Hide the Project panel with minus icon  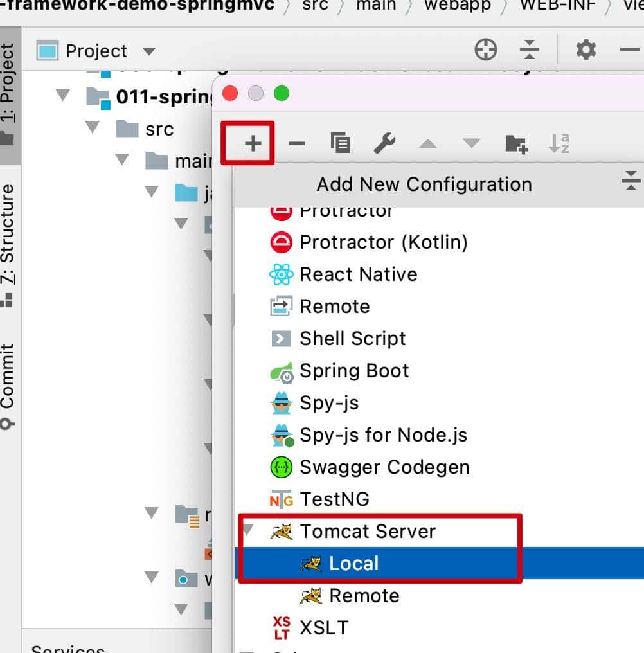[629, 49]
